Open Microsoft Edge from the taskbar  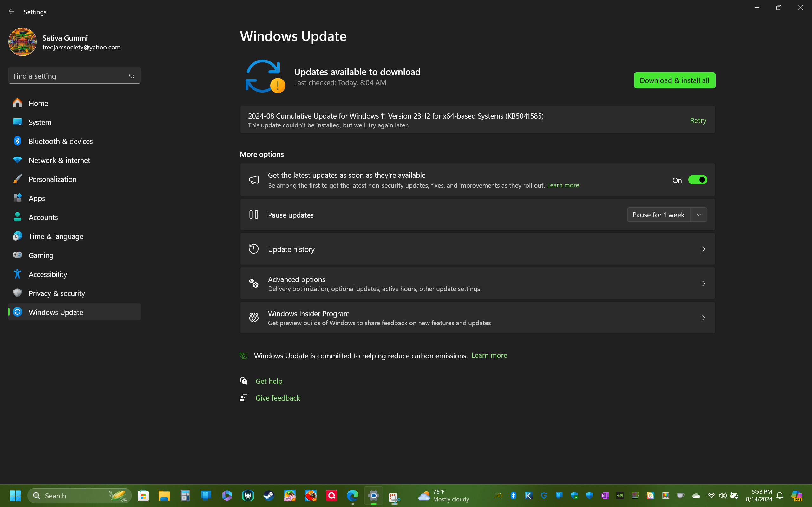(352, 495)
